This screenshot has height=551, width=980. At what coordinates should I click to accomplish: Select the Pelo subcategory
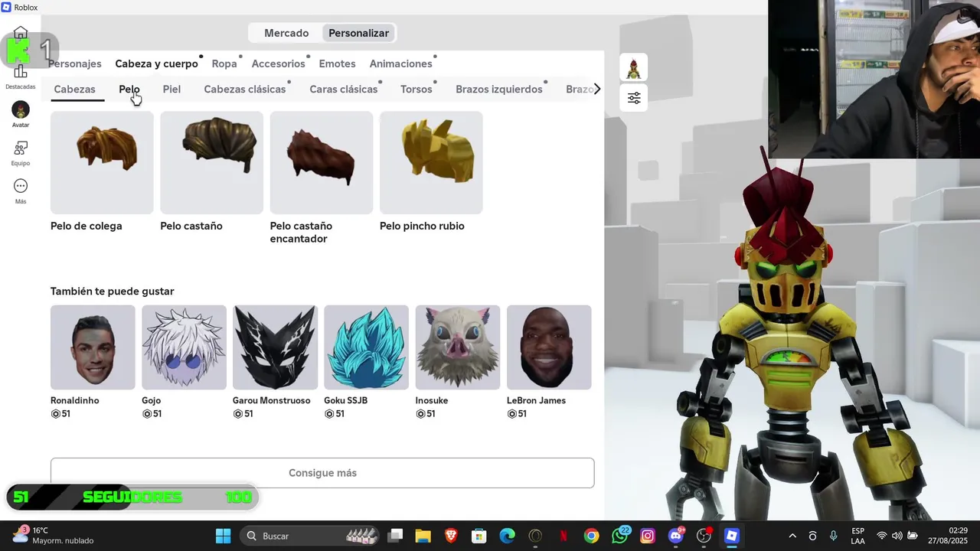coord(129,90)
